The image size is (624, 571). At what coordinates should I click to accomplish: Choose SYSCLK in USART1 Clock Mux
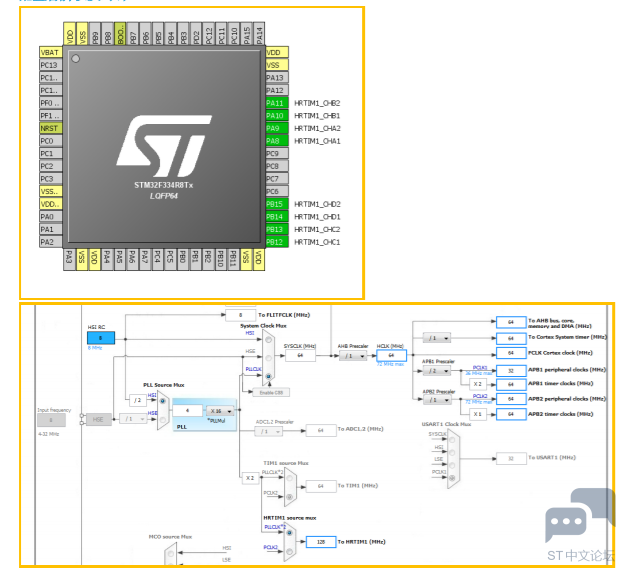(452, 440)
